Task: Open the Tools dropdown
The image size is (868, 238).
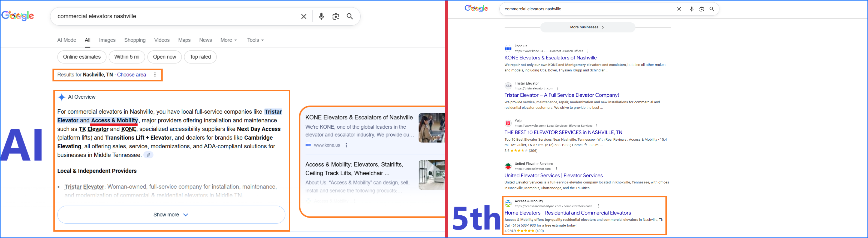Action: point(255,40)
